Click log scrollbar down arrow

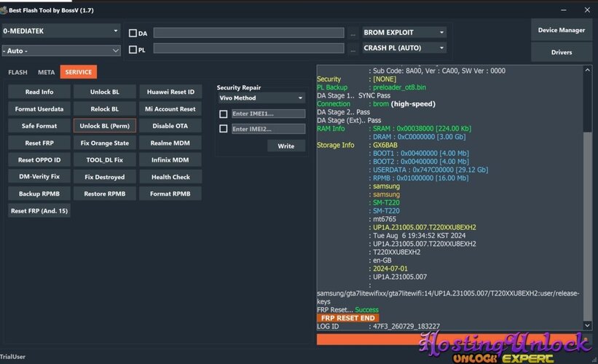point(587,325)
